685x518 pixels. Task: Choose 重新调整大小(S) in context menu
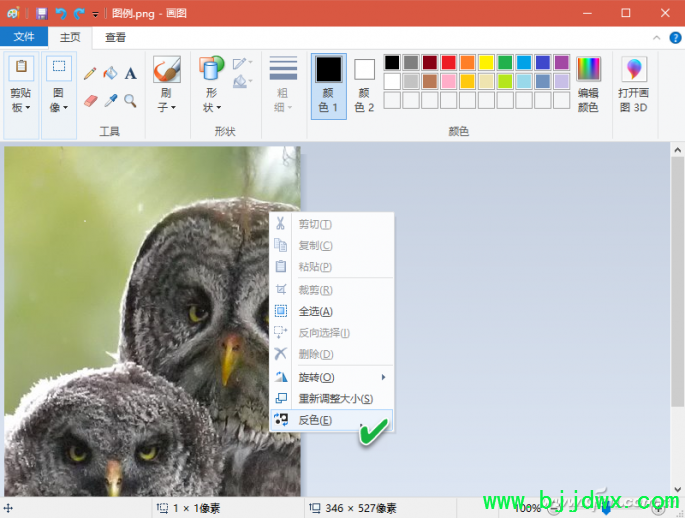tap(332, 398)
